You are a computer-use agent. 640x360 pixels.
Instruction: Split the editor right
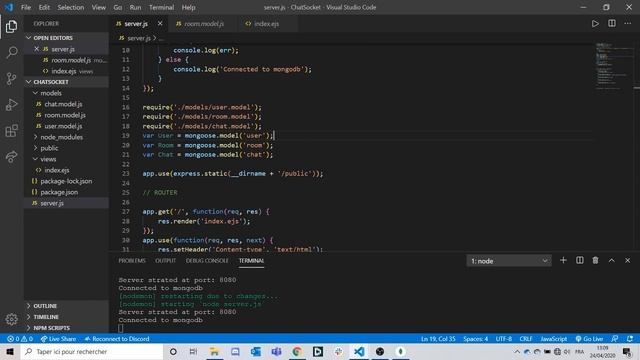click(611, 24)
